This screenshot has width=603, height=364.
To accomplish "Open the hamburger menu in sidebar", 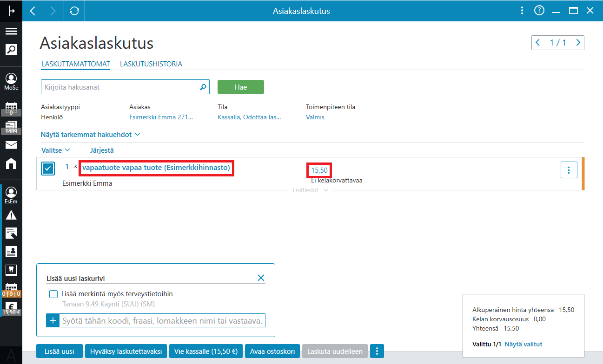I will pos(11,31).
